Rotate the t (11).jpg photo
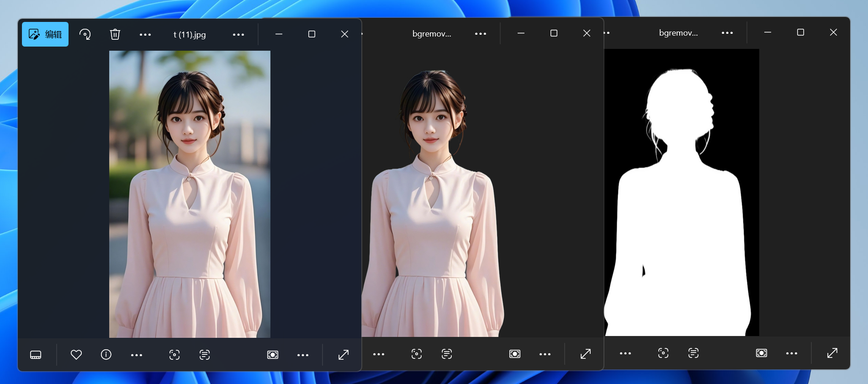 [85, 34]
